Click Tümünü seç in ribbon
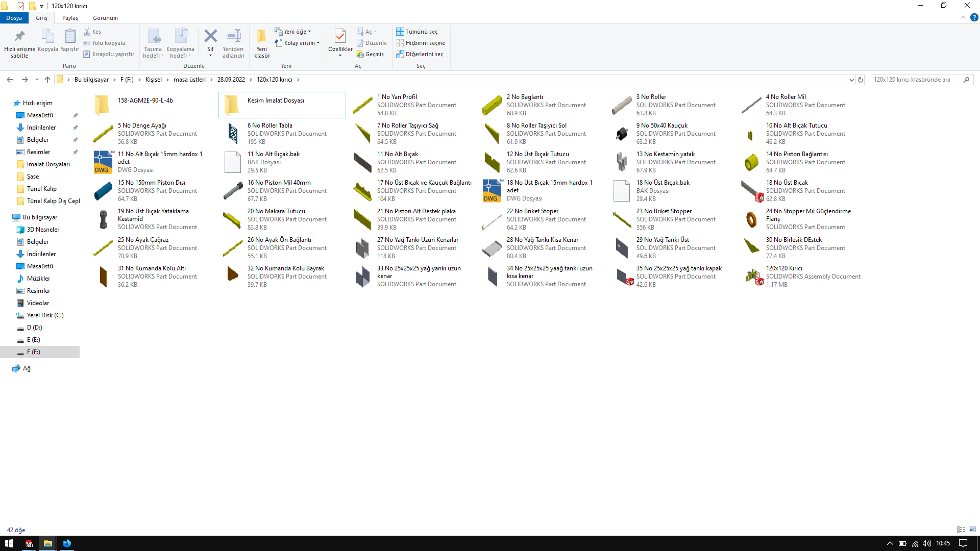 coord(417,32)
